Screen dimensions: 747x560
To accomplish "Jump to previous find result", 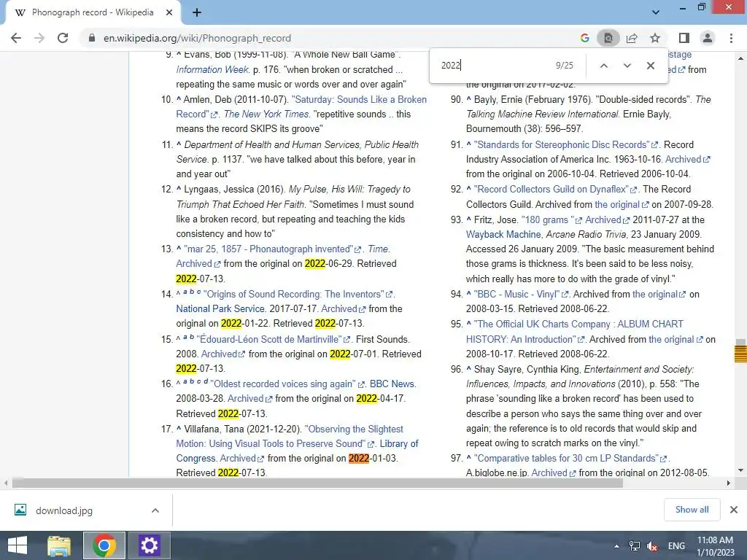I will point(603,66).
